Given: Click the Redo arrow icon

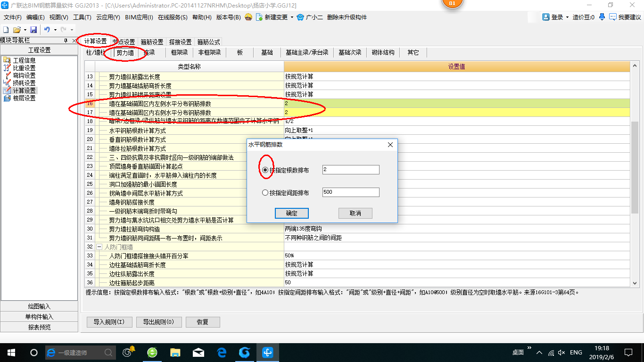Looking at the screenshot, I should pyautogui.click(x=63, y=30).
